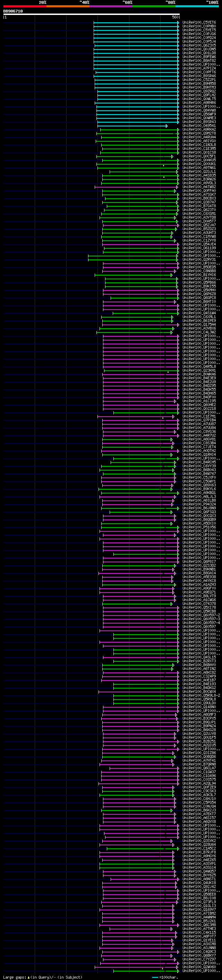The image size is (222, 980).
Task: Select the UniRef100_A9RHR6 label
Action: click(199, 103)
